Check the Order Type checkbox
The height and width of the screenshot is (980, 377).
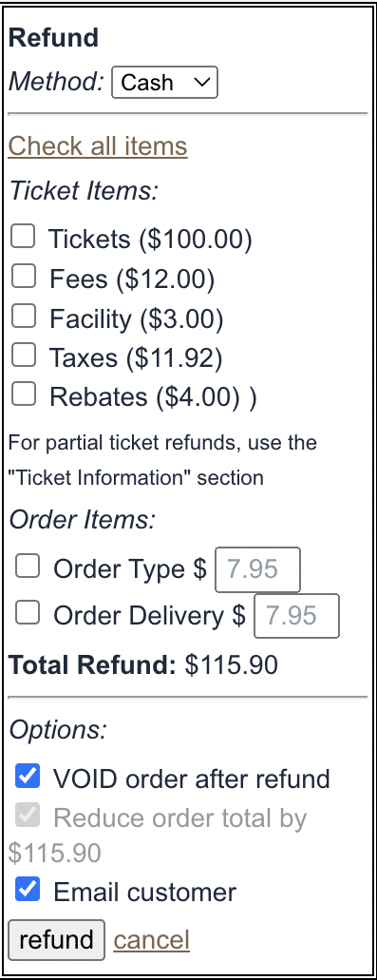(28, 567)
